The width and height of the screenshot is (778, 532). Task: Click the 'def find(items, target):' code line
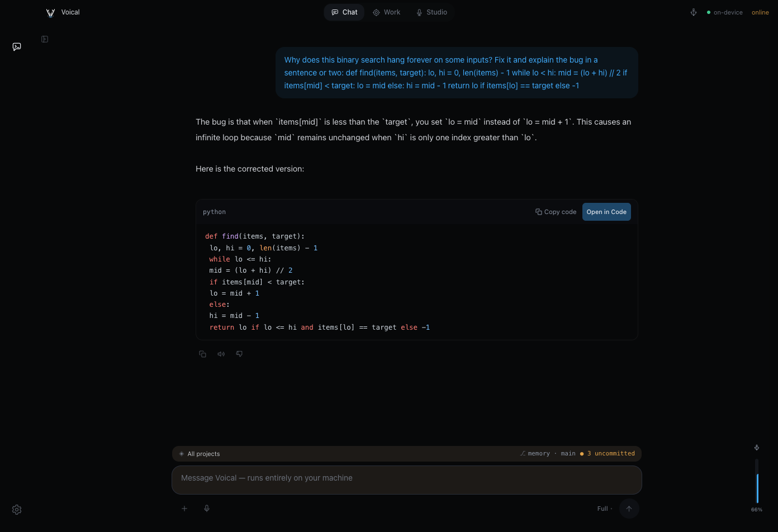click(255, 236)
